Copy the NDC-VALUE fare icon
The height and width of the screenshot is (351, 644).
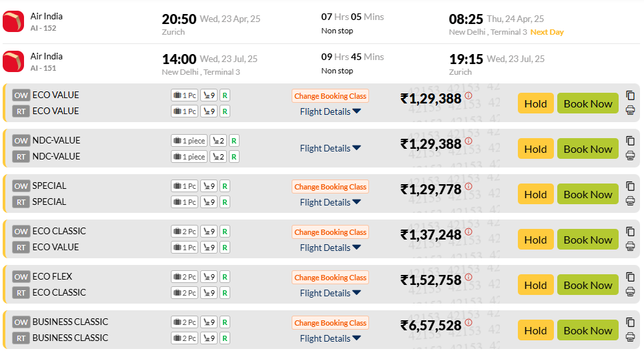click(x=630, y=141)
